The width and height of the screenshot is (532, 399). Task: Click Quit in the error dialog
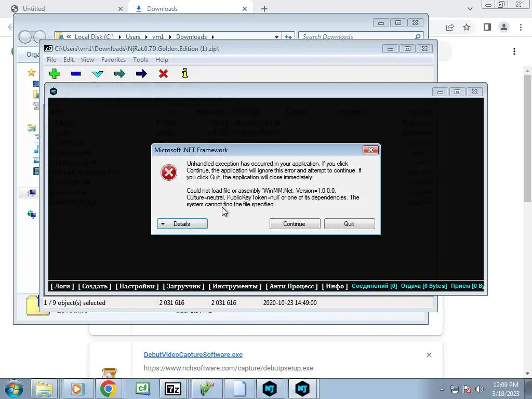coord(350,223)
